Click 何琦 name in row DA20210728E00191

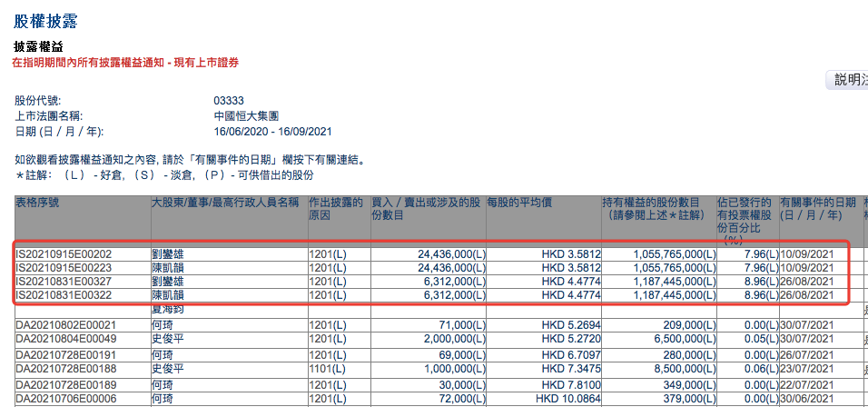point(163,354)
